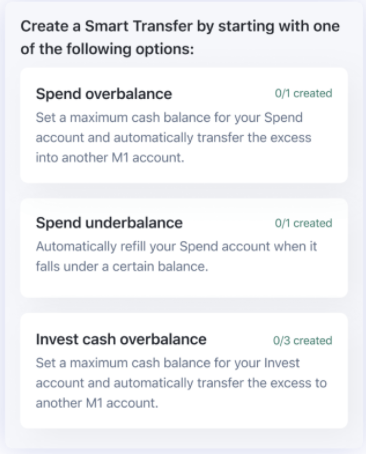Click 'another M1 account.' line in Invest card

97,403
